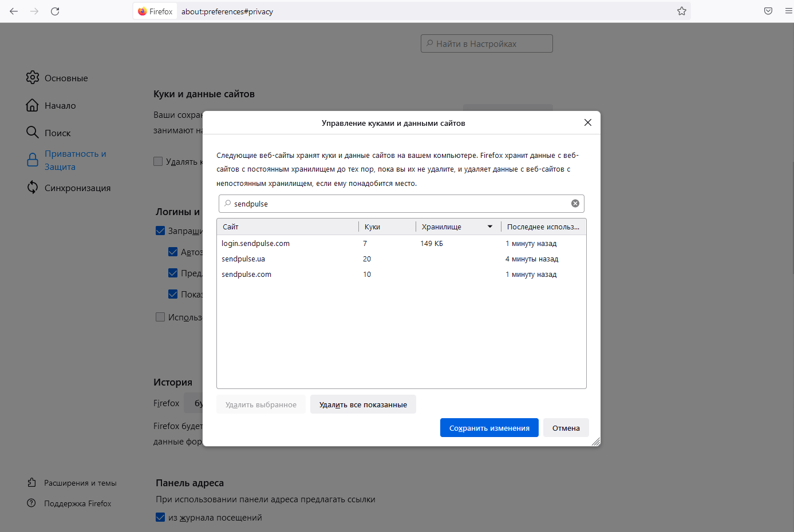Open Расширения и темы link
The height and width of the screenshot is (532, 794).
[x=72, y=483]
